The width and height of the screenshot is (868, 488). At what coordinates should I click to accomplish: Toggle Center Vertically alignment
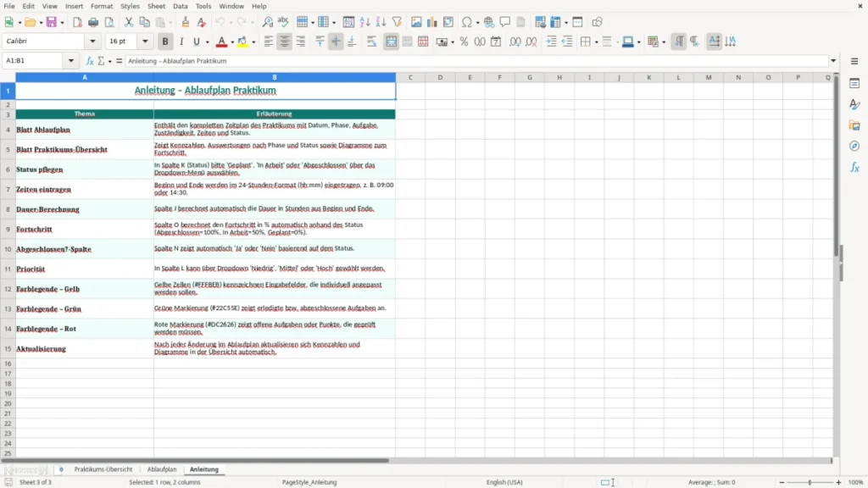tap(336, 42)
